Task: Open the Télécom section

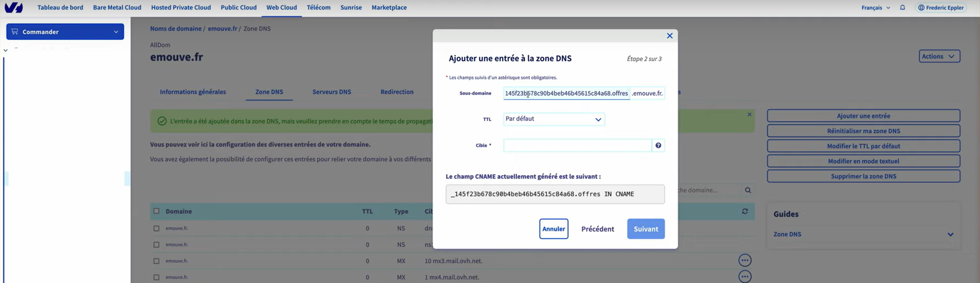Action: (x=318, y=8)
